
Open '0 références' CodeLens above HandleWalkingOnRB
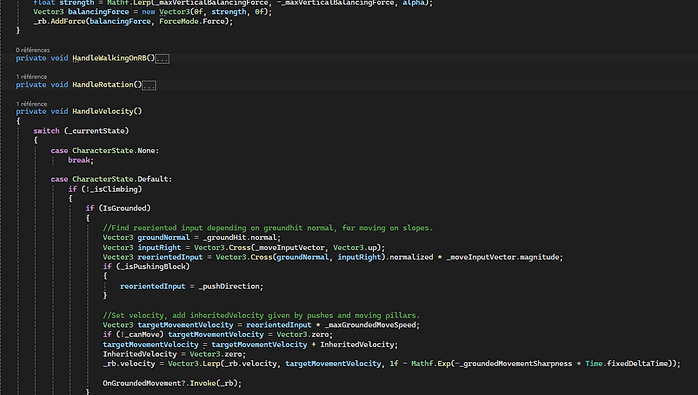click(32, 50)
